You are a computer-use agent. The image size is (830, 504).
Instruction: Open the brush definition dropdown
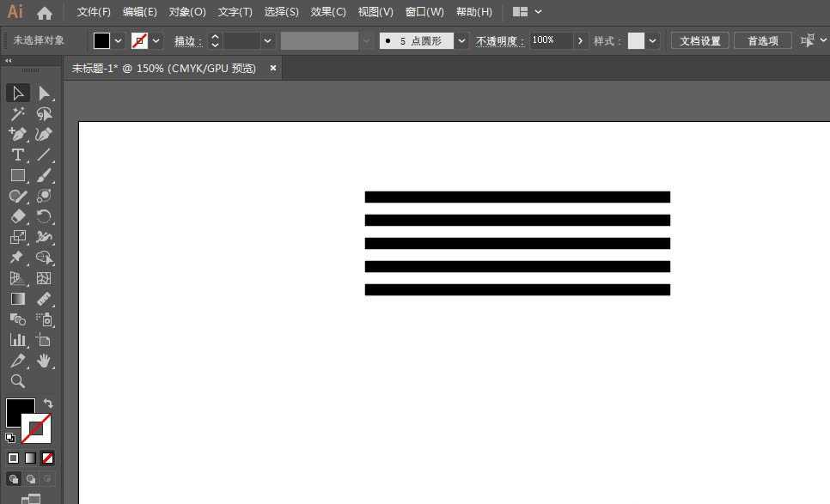(x=461, y=40)
